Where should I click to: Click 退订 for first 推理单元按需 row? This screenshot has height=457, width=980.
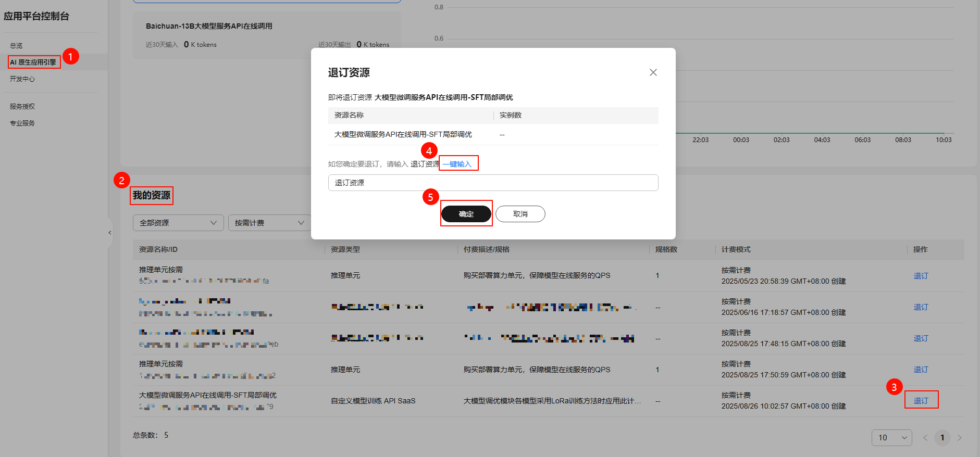coord(921,276)
